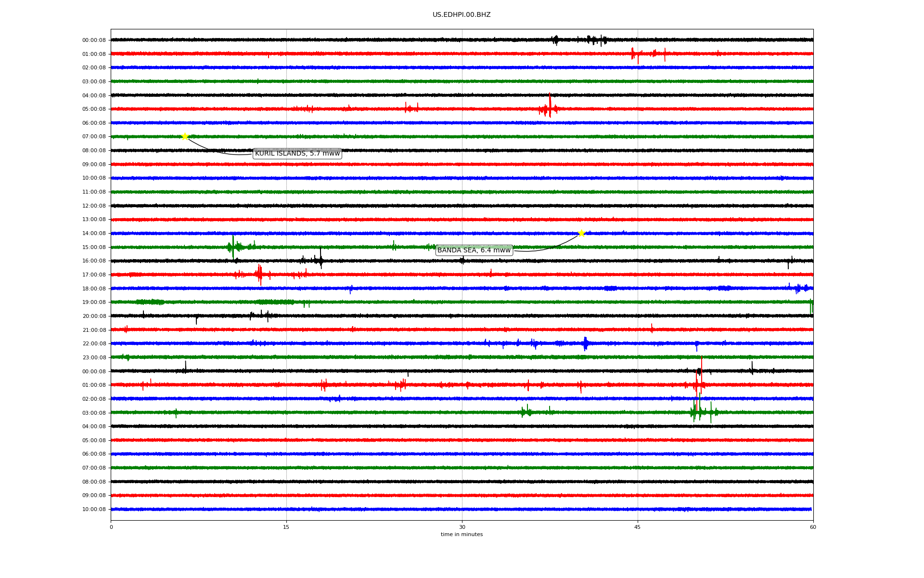
Task: Click the US.EDHPI.00.BHZ plot title
Action: (x=462, y=15)
